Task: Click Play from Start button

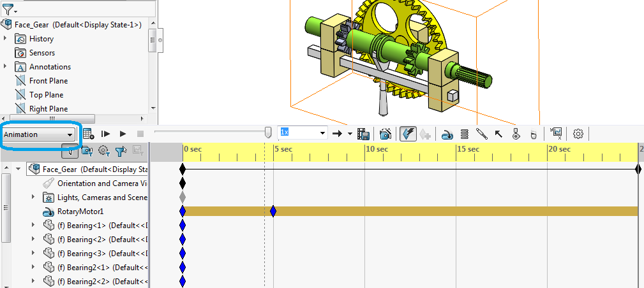Action: (105, 134)
